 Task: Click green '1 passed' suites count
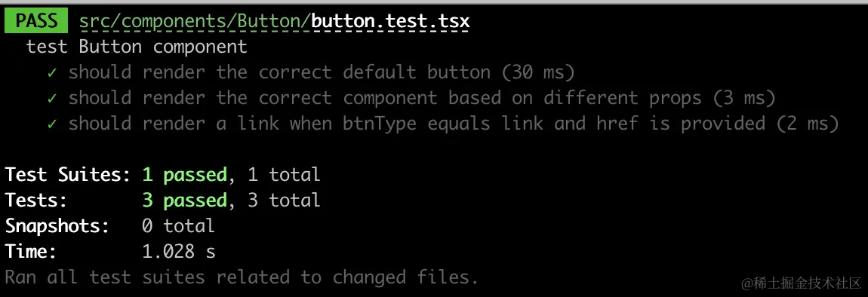click(x=184, y=175)
